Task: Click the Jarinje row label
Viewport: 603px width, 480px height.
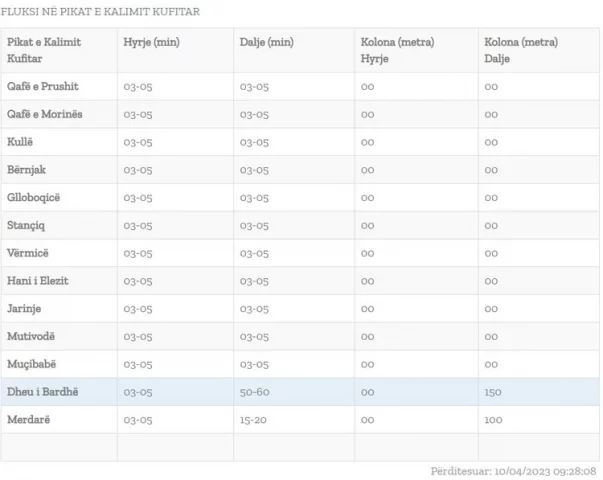Action: (25, 308)
